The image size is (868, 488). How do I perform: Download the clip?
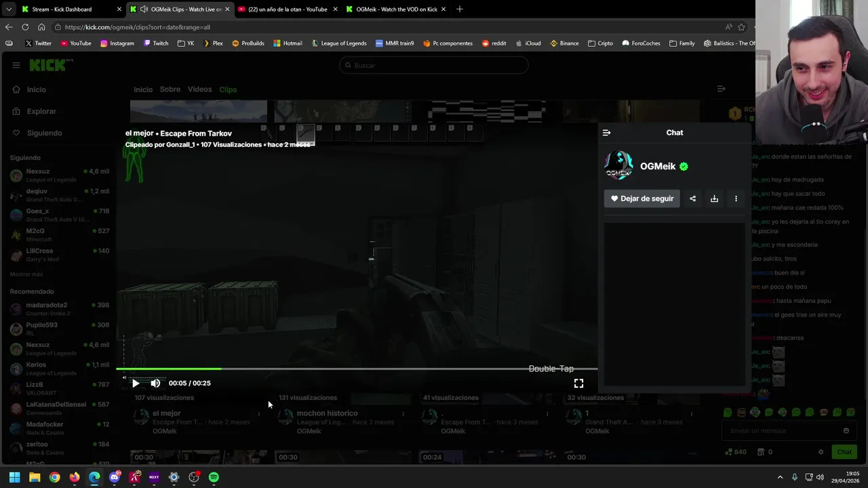[x=714, y=199]
